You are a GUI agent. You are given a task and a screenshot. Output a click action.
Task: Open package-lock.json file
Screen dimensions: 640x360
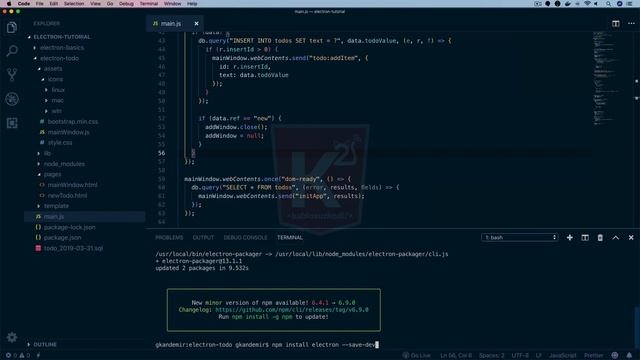[x=70, y=227]
